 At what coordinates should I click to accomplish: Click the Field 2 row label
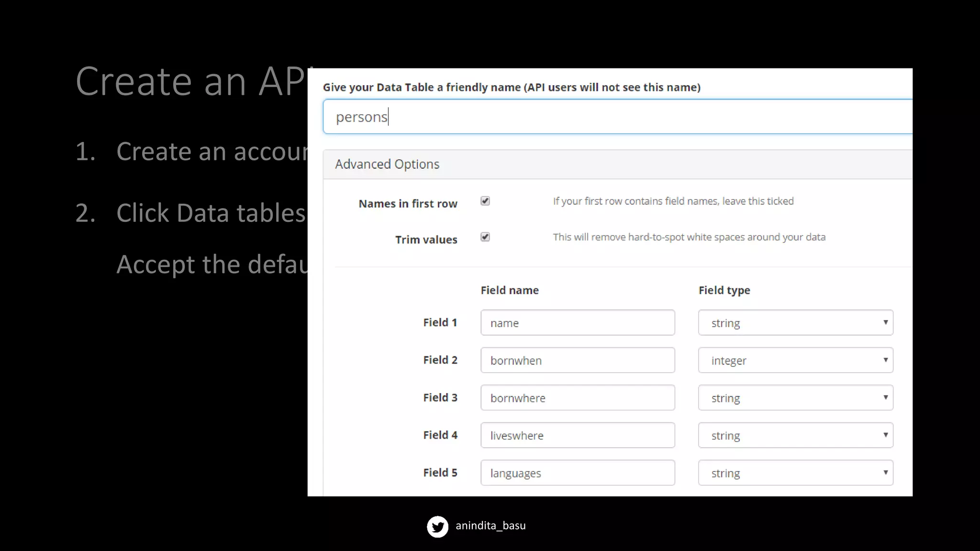tap(440, 360)
